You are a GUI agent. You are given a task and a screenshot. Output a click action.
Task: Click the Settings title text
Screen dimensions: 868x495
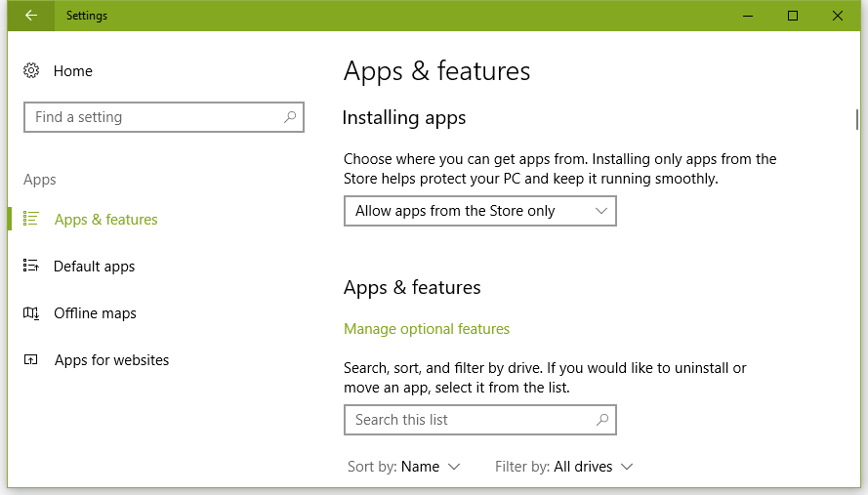(x=87, y=16)
